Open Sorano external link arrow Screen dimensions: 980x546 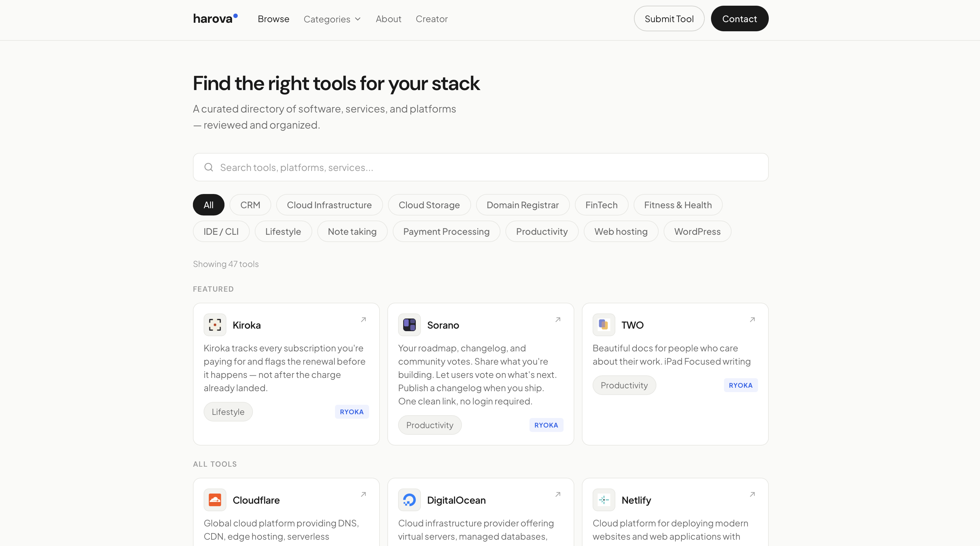click(x=558, y=320)
